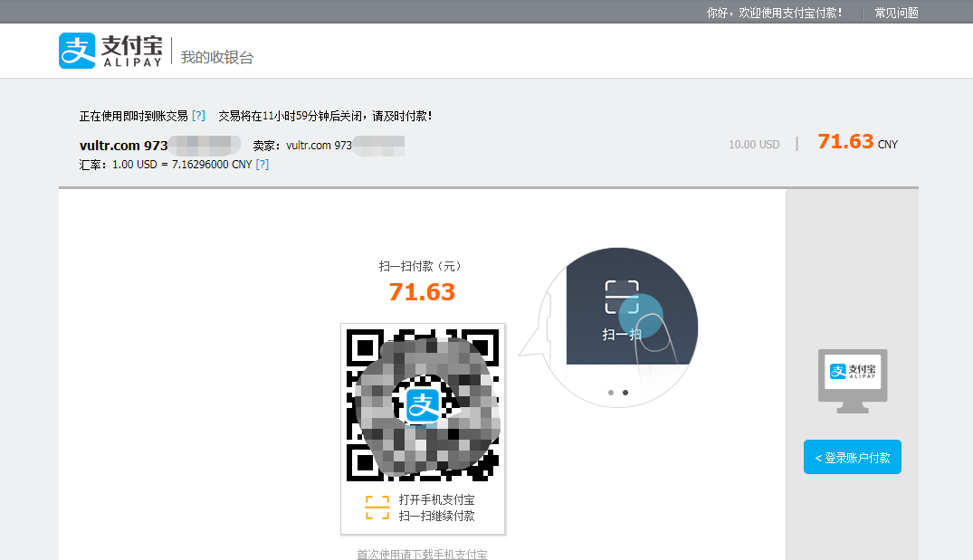The image size is (973, 560).
Task: Click the QR code image
Action: [423, 405]
